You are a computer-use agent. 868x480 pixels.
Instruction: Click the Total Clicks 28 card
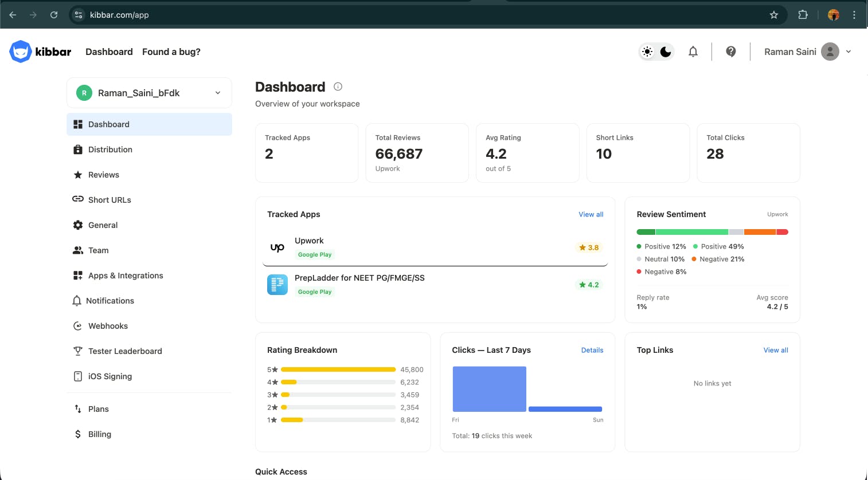[x=748, y=153]
